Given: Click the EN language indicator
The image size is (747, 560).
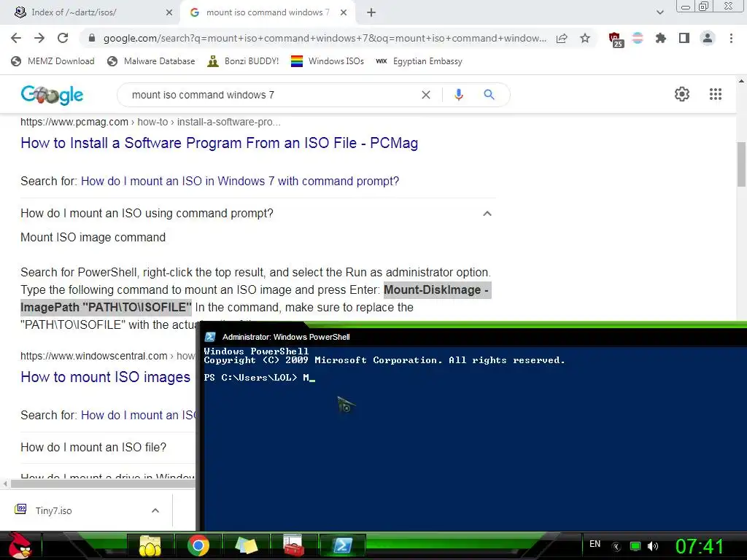Looking at the screenshot, I should coord(595,544).
